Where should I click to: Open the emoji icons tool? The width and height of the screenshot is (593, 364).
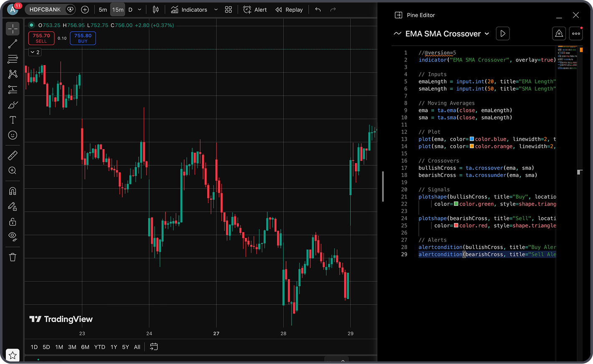click(x=13, y=135)
